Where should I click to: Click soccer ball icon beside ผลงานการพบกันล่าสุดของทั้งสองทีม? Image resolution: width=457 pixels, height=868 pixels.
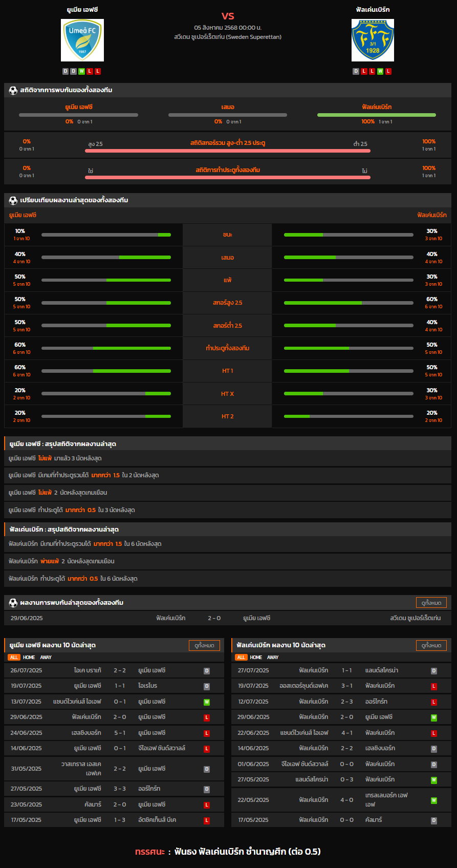coord(13,603)
